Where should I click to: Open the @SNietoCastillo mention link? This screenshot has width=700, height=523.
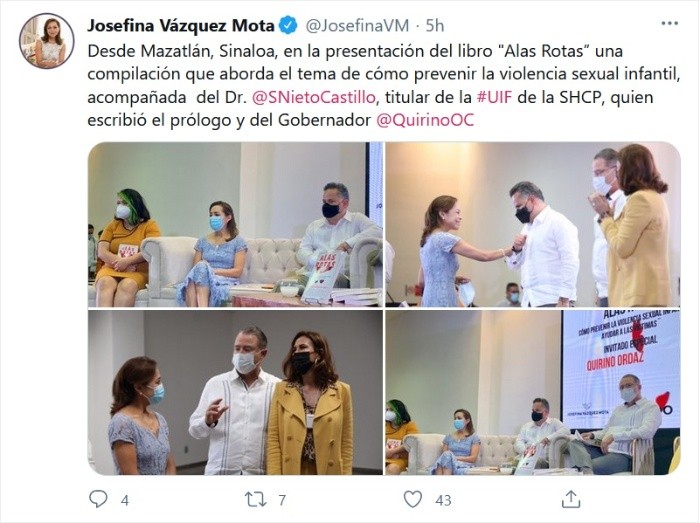click(x=314, y=97)
